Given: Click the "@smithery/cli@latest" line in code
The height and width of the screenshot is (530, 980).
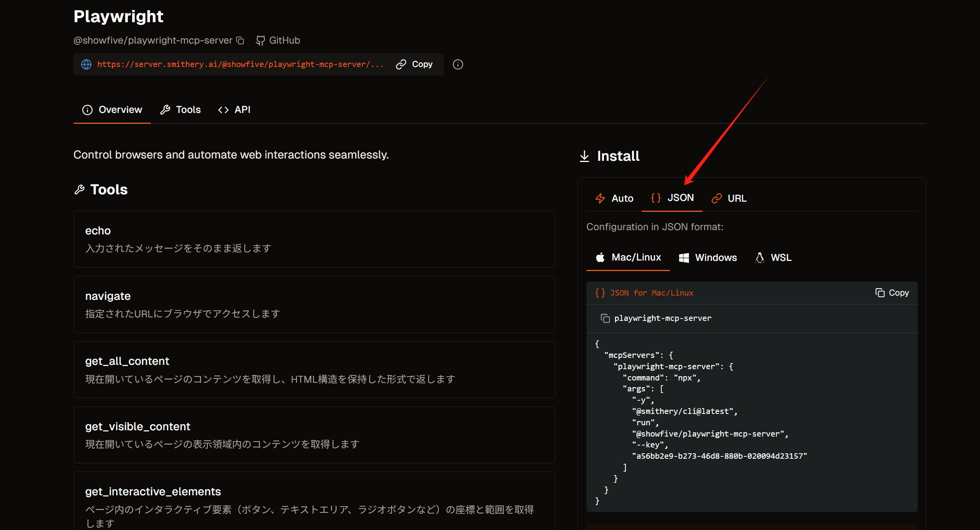Looking at the screenshot, I should 685,411.
